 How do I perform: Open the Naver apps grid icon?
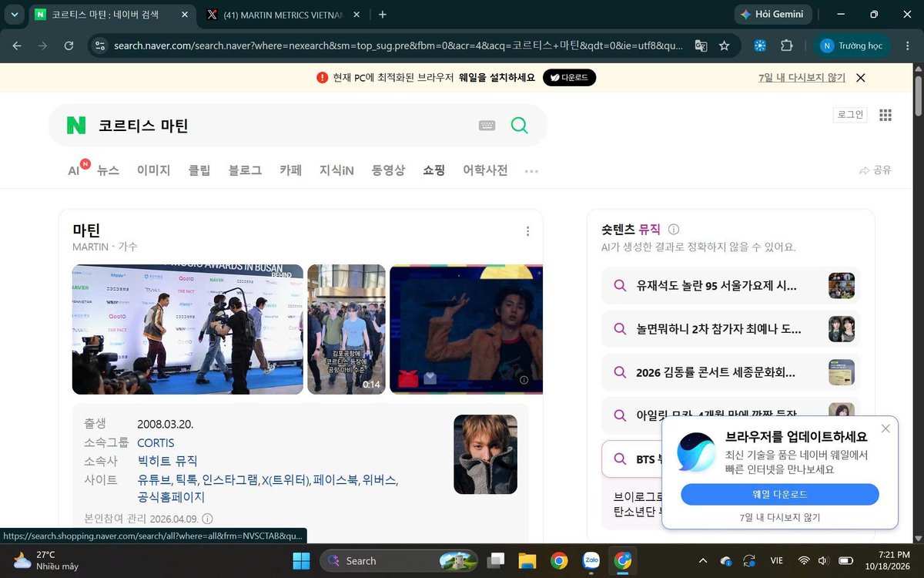885,115
